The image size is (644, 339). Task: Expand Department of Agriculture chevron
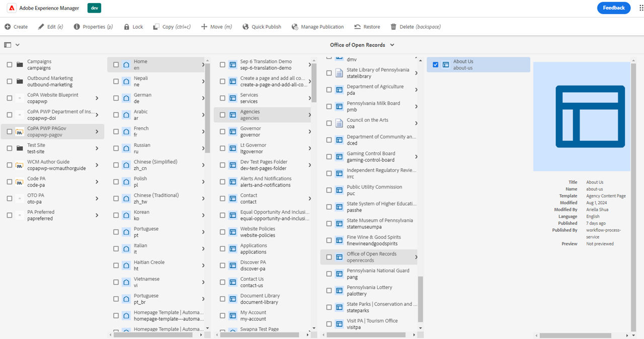[416, 90]
